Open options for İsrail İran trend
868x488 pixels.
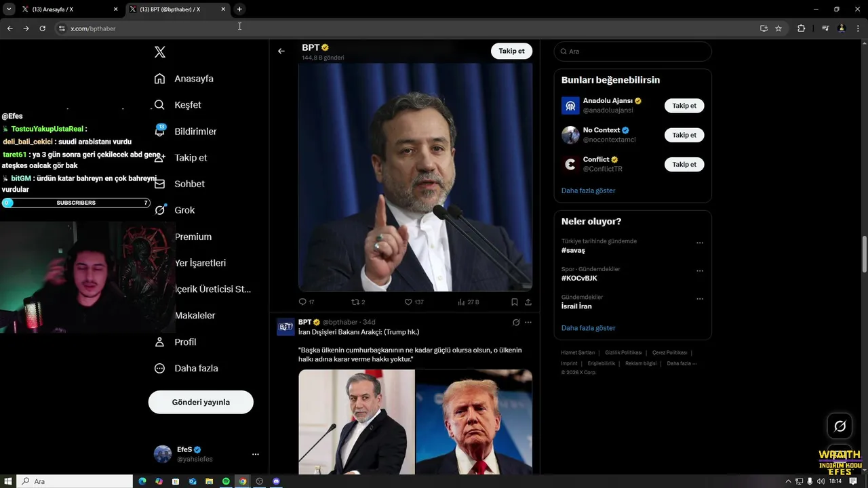click(x=700, y=299)
